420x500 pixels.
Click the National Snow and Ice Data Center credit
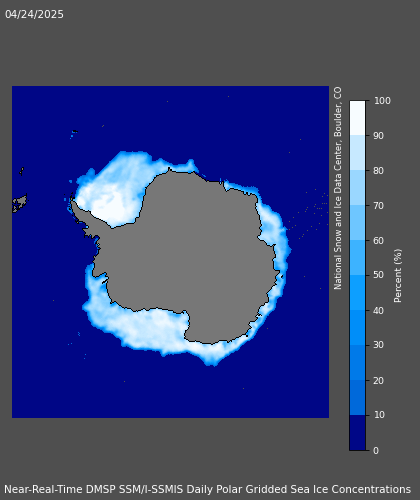338,188
